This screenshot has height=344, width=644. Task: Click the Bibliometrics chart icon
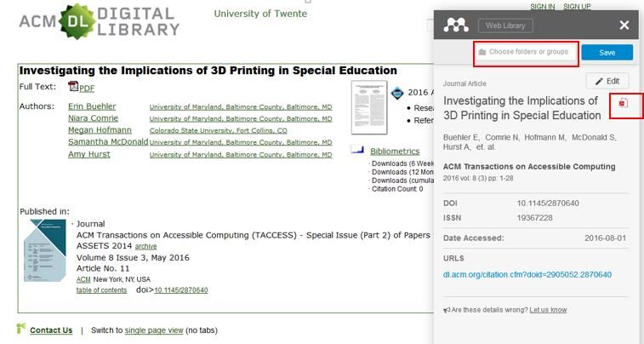357,150
